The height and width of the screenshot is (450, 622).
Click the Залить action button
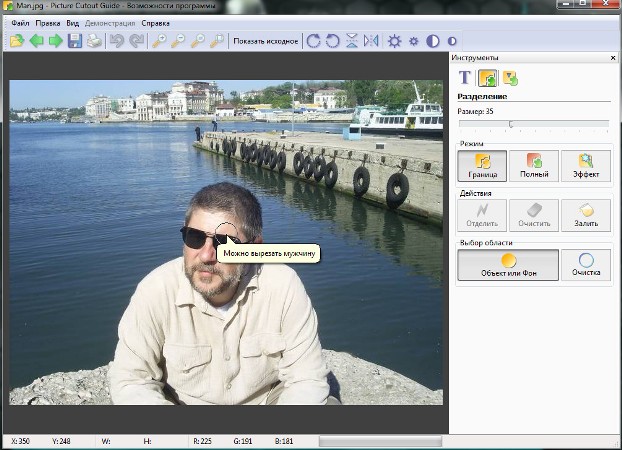click(586, 215)
